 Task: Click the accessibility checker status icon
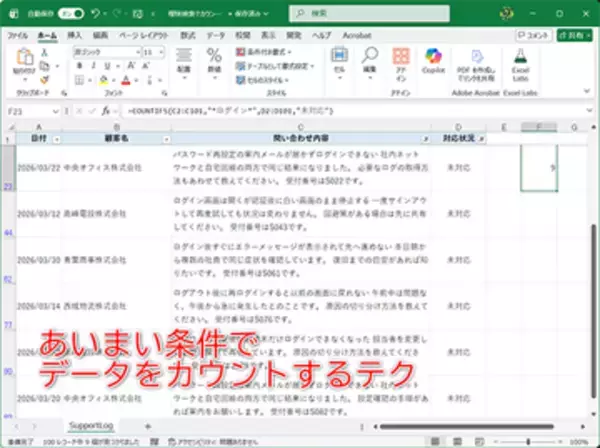pyautogui.click(x=172, y=442)
